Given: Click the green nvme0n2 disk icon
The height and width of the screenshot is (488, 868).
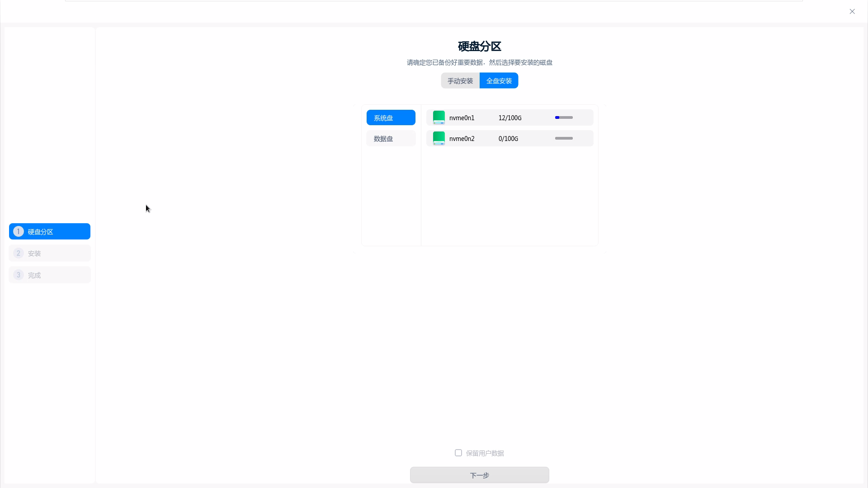Looking at the screenshot, I should click(439, 138).
